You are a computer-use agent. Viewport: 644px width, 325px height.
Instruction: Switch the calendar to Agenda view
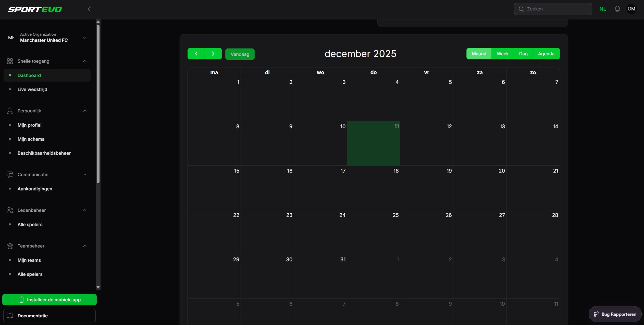(546, 54)
